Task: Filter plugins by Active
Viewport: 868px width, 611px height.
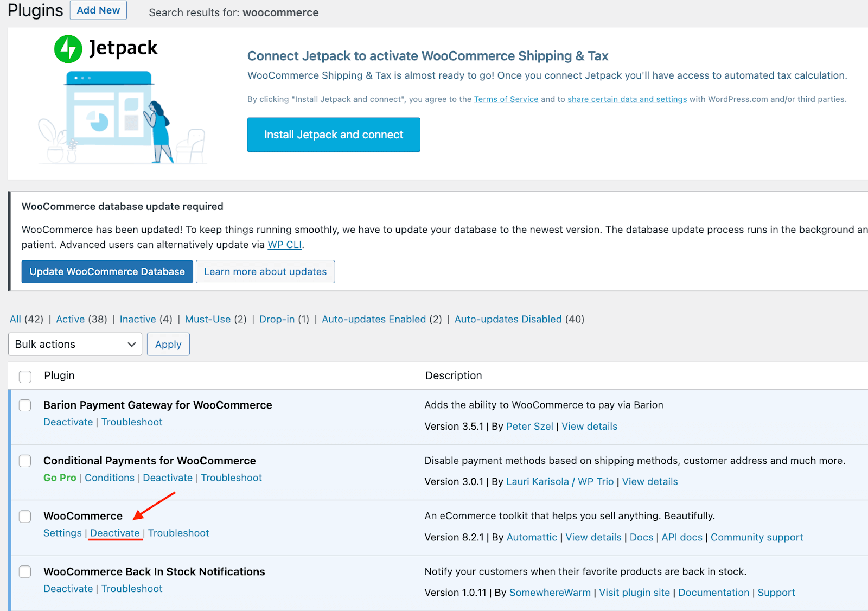Action: click(71, 319)
